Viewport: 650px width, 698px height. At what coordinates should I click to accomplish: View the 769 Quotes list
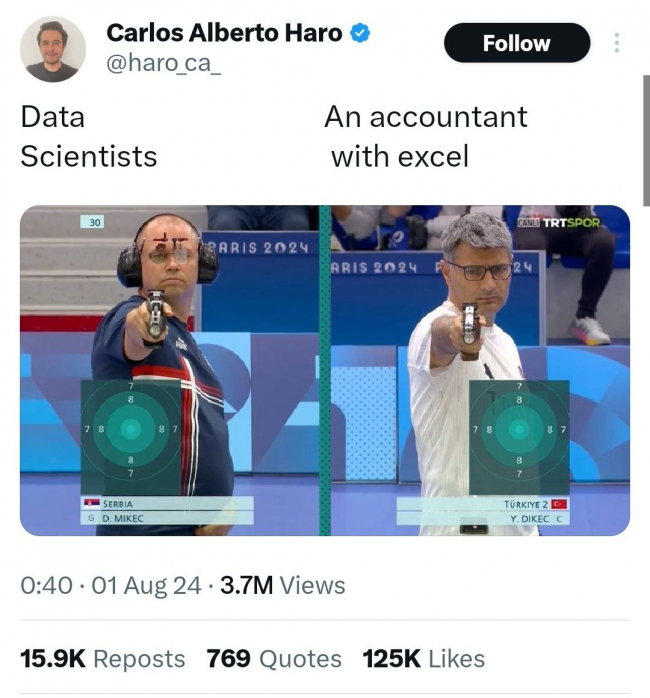tap(274, 659)
